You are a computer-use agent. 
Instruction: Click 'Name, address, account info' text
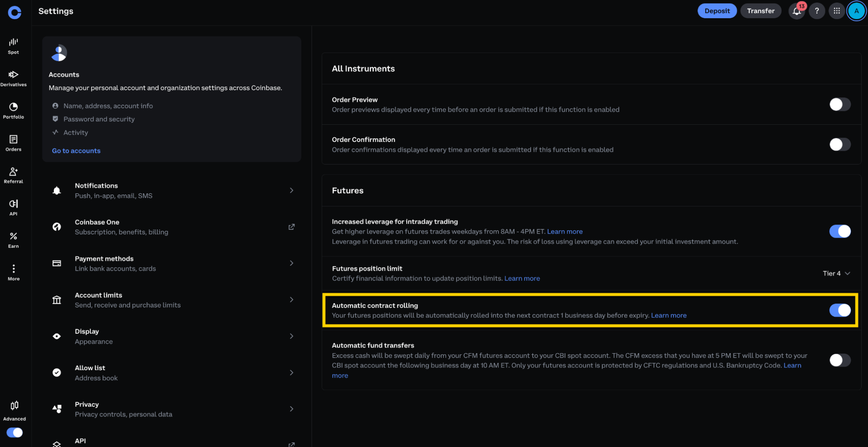click(108, 106)
